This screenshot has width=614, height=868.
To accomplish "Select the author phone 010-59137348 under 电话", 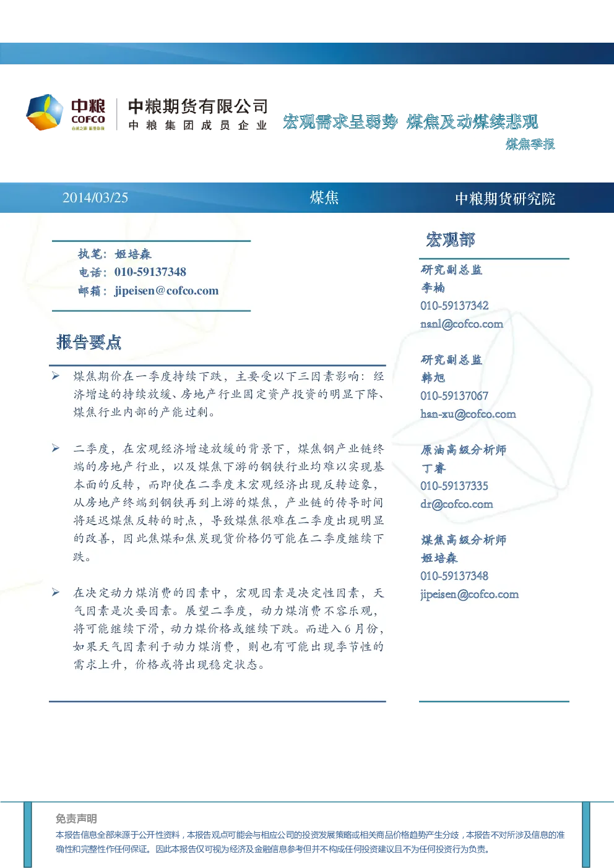I will 150,272.
